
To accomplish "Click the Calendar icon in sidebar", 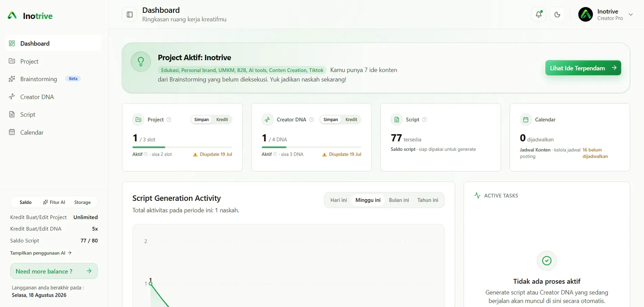I will point(12,132).
